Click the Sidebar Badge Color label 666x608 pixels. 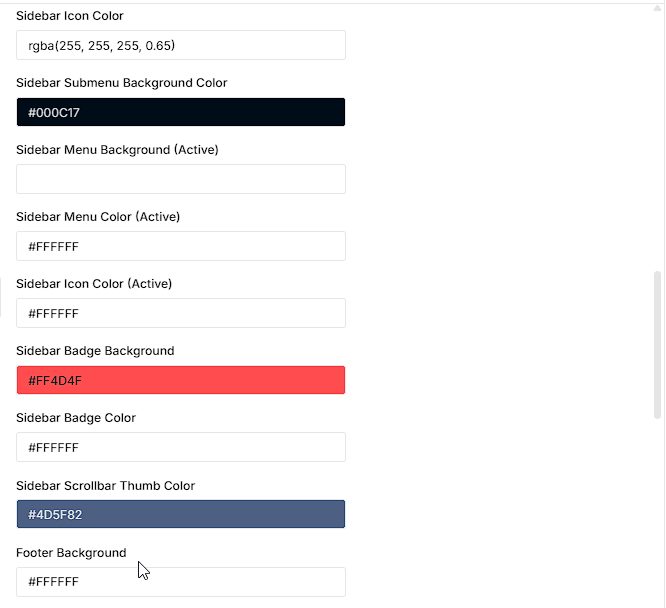click(x=76, y=418)
